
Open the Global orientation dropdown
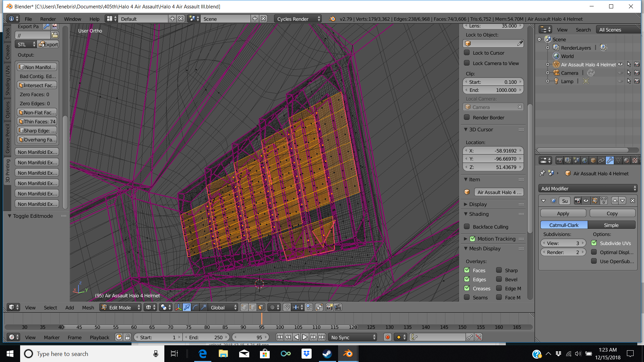pyautogui.click(x=223, y=307)
